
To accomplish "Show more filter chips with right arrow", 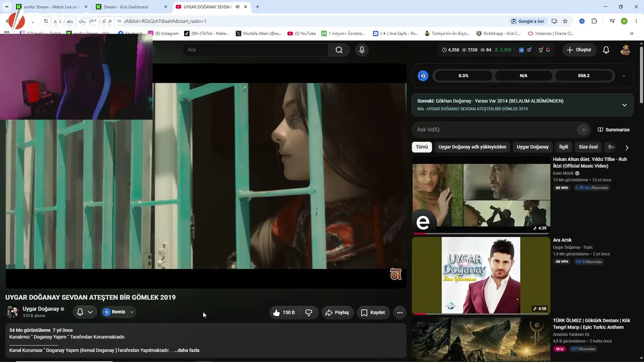I will pyautogui.click(x=626, y=147).
